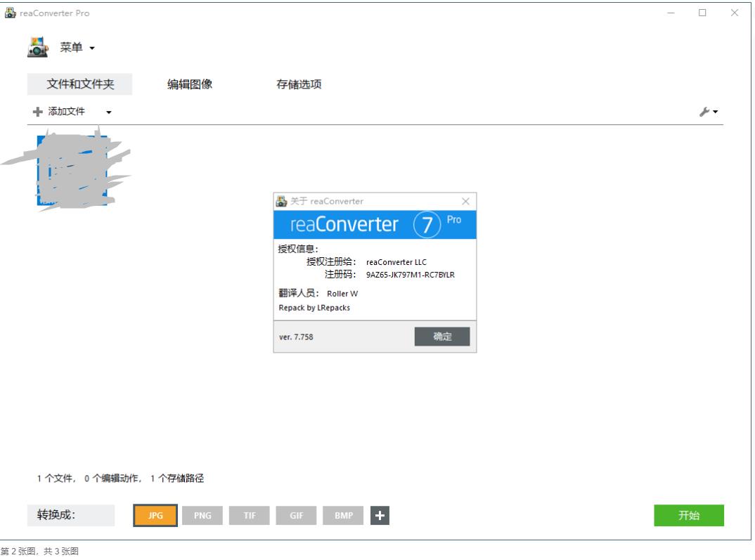
Task: Click the About dialog's title bar icon
Action: pos(280,200)
